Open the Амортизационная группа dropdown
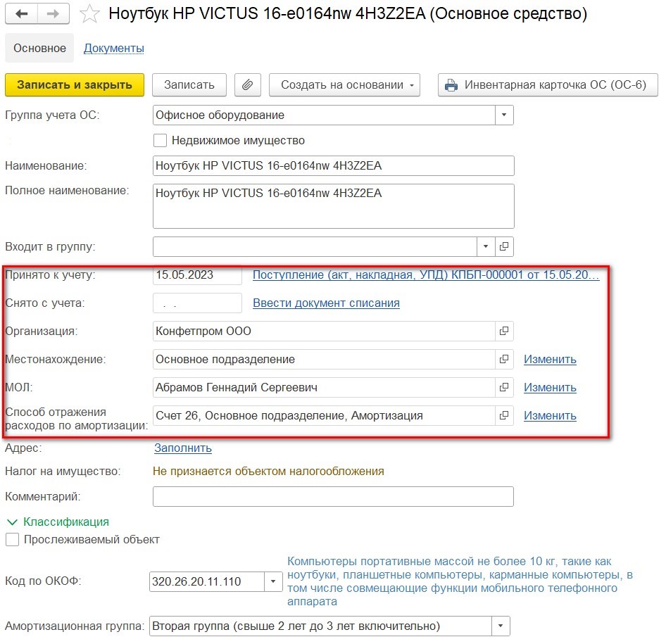 pos(501,626)
